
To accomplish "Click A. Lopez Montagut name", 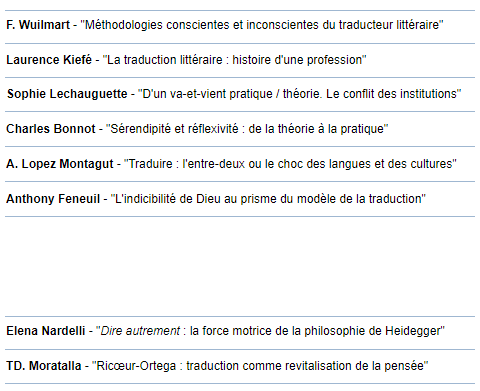I will click(x=60, y=164).
